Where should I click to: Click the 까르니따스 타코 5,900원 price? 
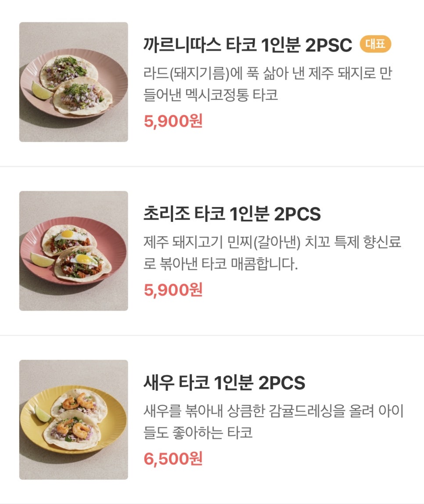pos(173,121)
